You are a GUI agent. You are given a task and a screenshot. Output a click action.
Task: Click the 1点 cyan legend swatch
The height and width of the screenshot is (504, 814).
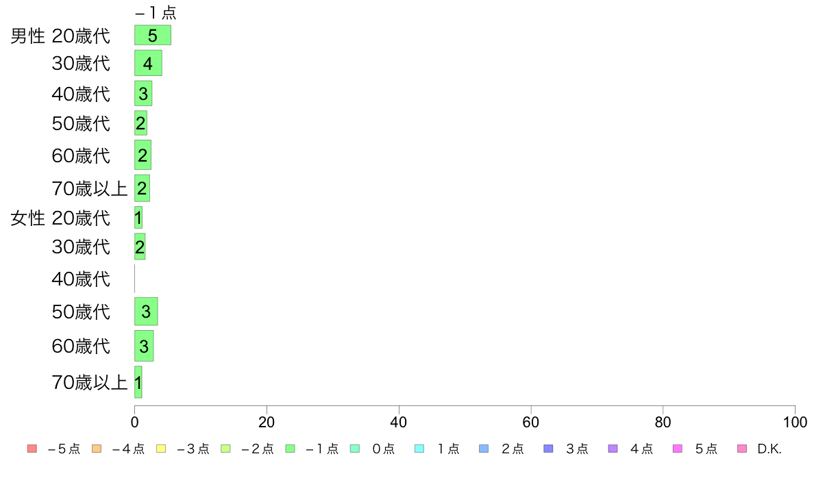click(419, 449)
